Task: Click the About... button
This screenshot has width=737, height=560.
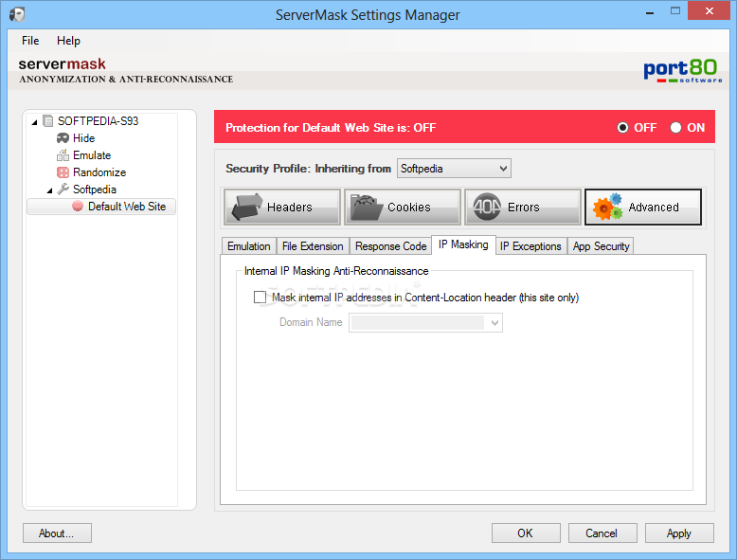Action: pyautogui.click(x=57, y=533)
